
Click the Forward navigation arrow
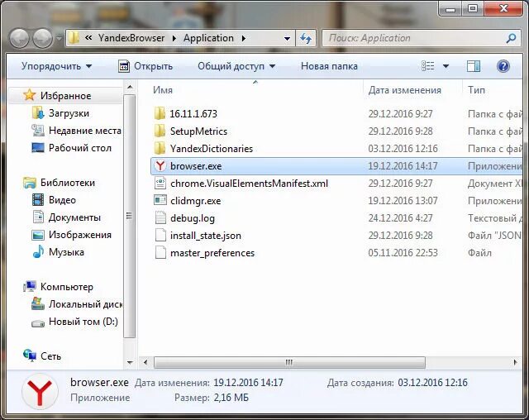42,38
